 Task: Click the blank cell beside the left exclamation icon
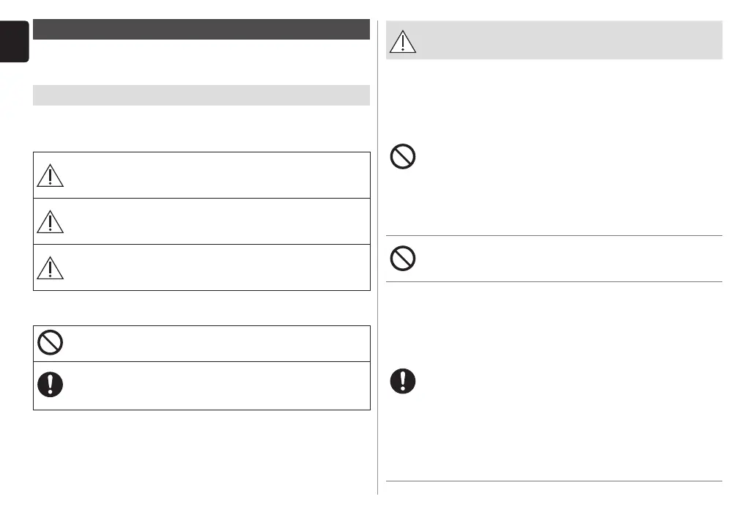coord(218,386)
